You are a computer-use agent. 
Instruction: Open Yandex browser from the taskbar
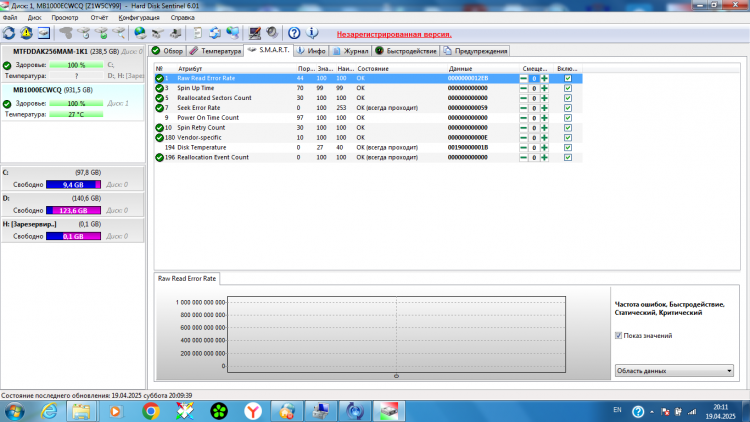pos(253,411)
